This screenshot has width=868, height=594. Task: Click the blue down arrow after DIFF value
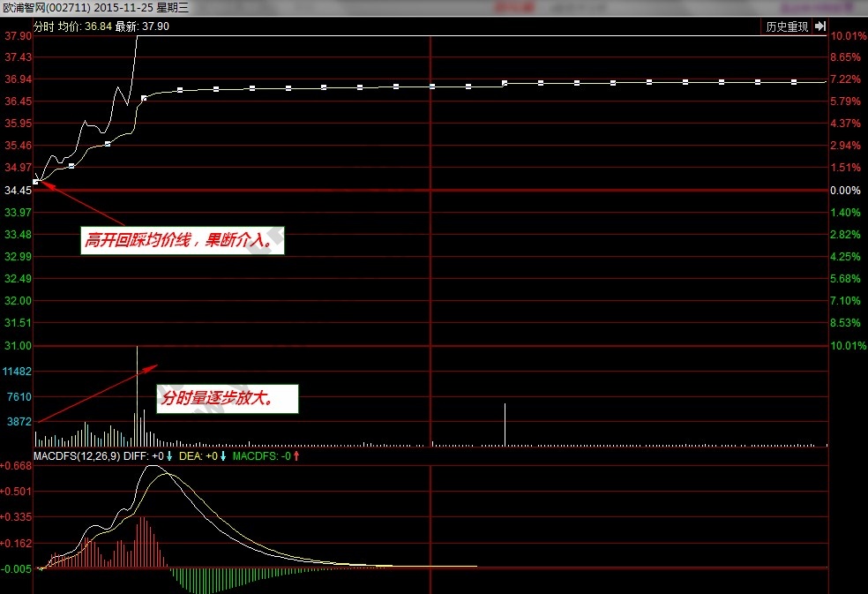click(169, 456)
